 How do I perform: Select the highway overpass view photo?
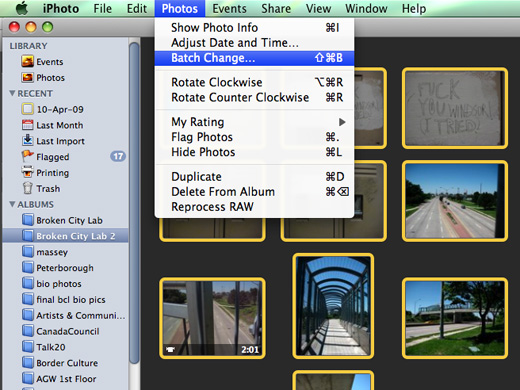(x=455, y=201)
